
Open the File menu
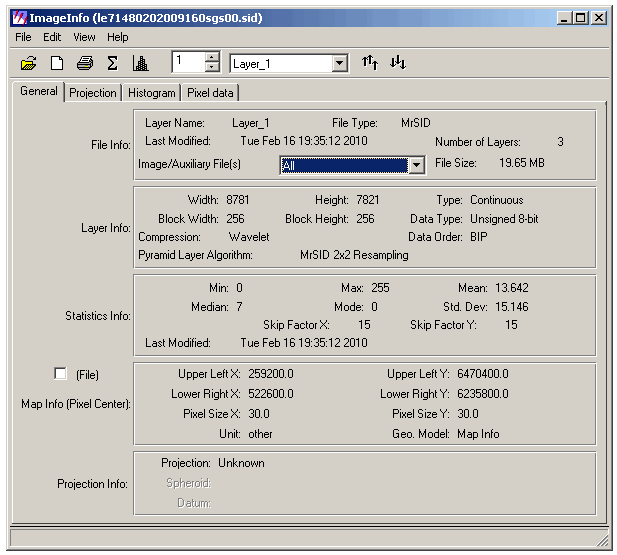pyautogui.click(x=24, y=37)
